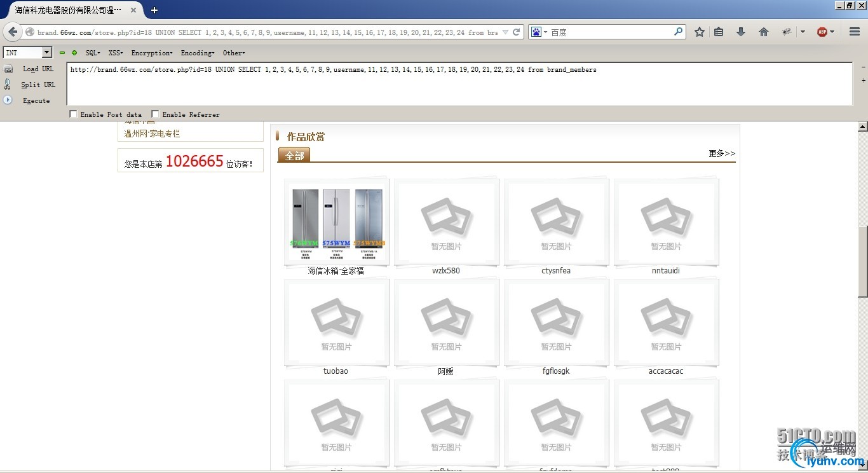Open the SQL dropdown menu
Screen dimensions: 868x473
tap(93, 53)
